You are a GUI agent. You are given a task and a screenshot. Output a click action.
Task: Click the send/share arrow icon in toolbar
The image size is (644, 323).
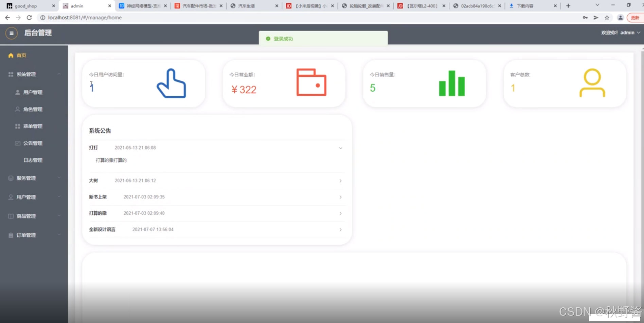click(596, 18)
